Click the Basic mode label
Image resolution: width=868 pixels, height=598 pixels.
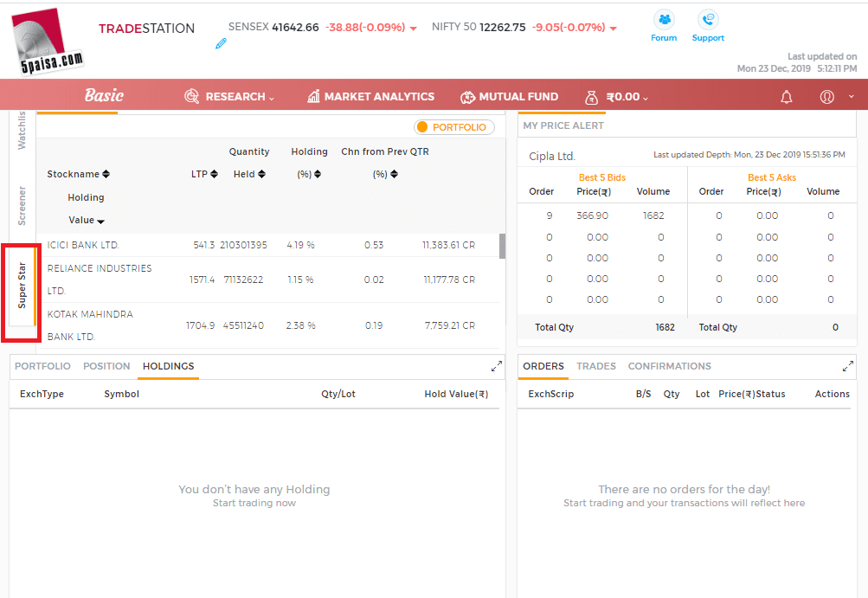click(104, 95)
